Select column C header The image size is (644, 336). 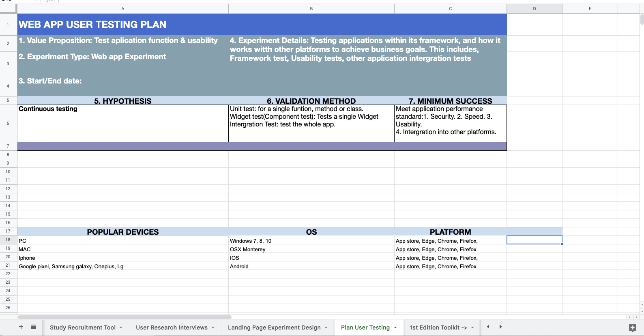451,9
